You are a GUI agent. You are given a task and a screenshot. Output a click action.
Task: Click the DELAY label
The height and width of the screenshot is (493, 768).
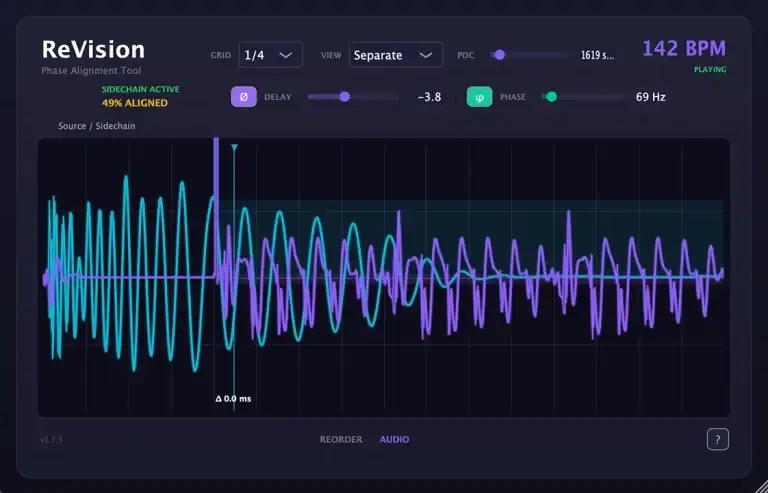click(278, 97)
